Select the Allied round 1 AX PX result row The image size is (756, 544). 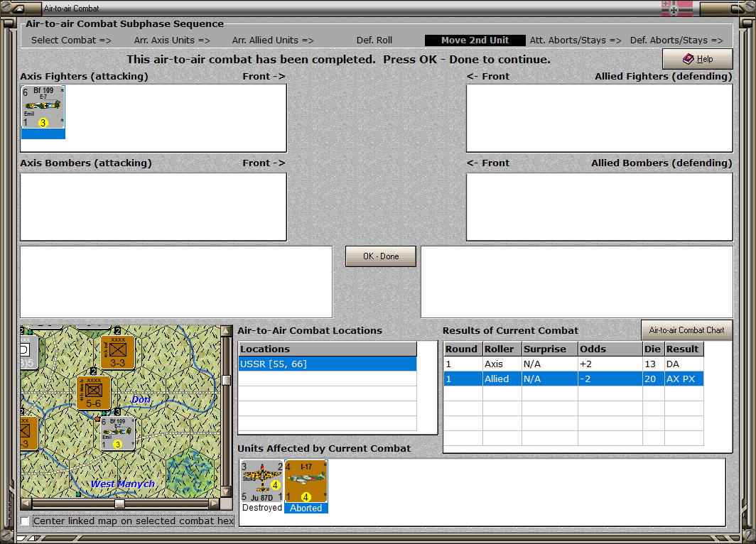tap(573, 379)
